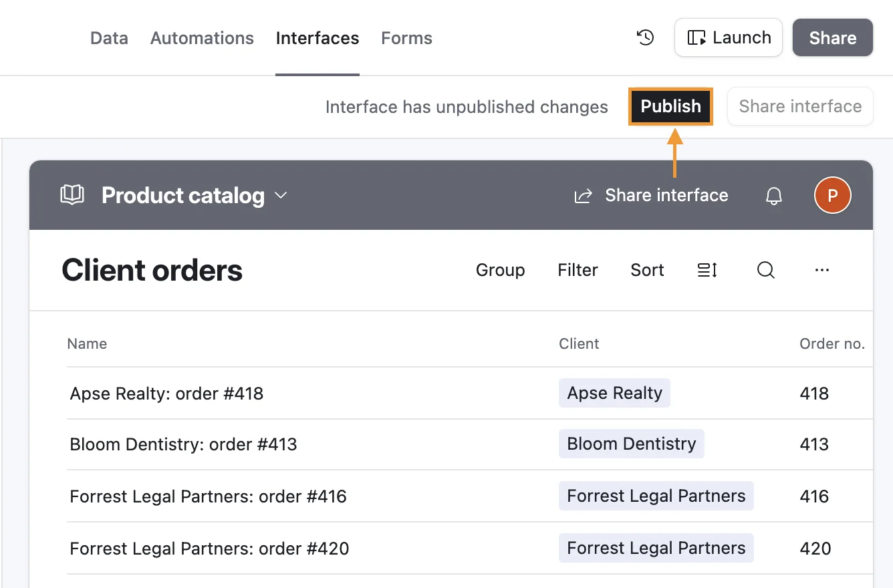Click the Share button in the top bar
The width and height of the screenshot is (893, 588).
832,37
